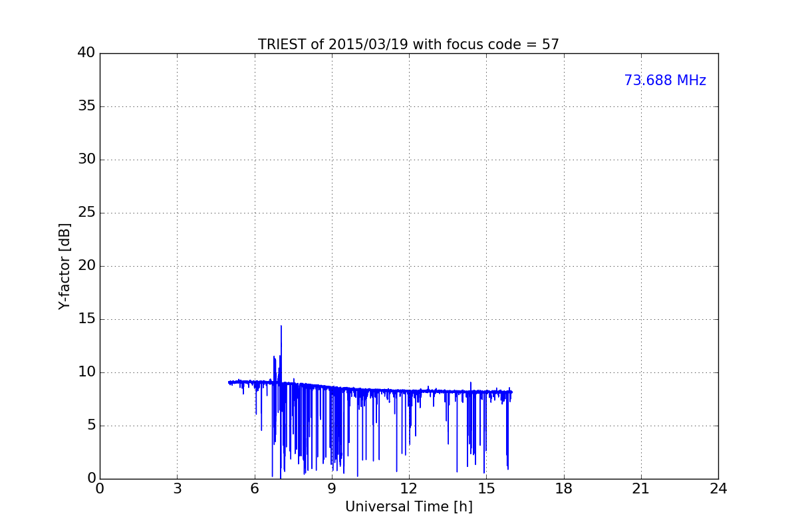Click y-axis tick label 35

(86, 106)
